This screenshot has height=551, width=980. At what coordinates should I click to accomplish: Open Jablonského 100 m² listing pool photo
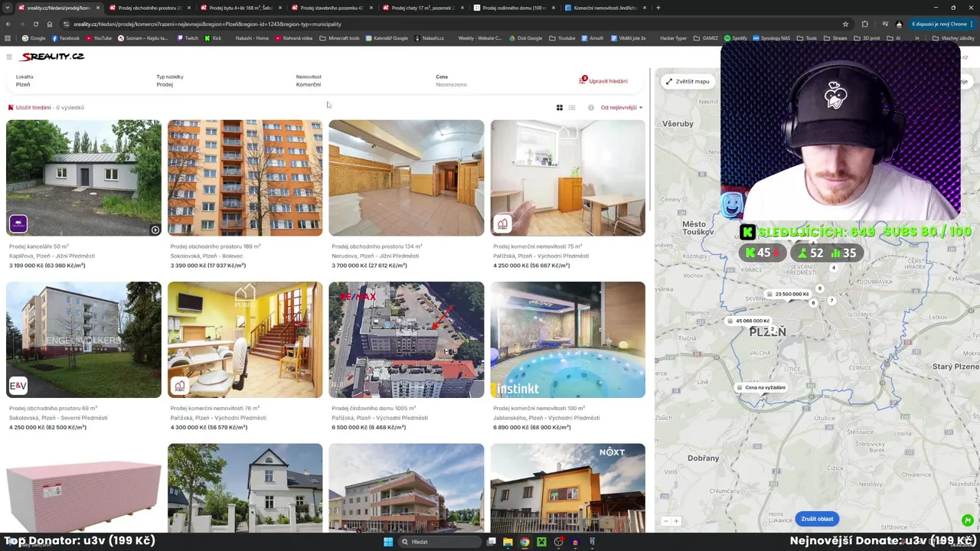click(568, 340)
